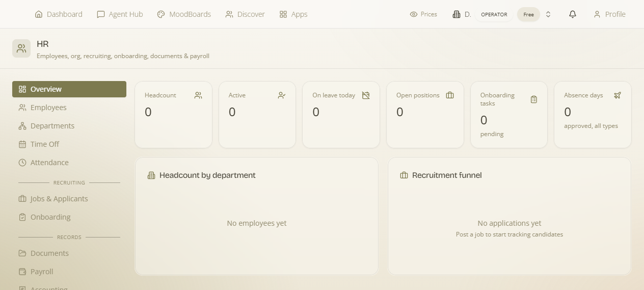Viewport: 644px width, 290px height.
Task: Click the Recruitment funnel heading
Action: coord(447,175)
